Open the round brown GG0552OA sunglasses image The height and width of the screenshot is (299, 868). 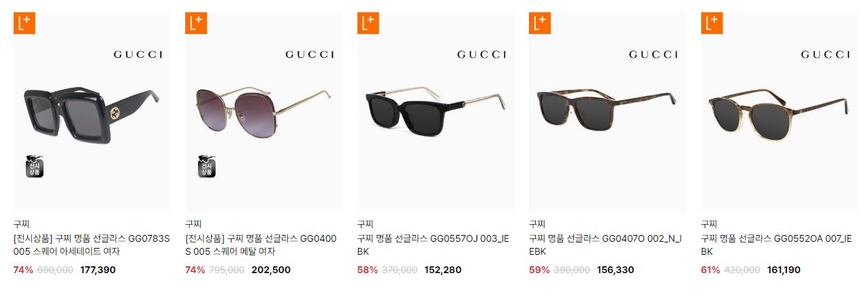click(779, 112)
